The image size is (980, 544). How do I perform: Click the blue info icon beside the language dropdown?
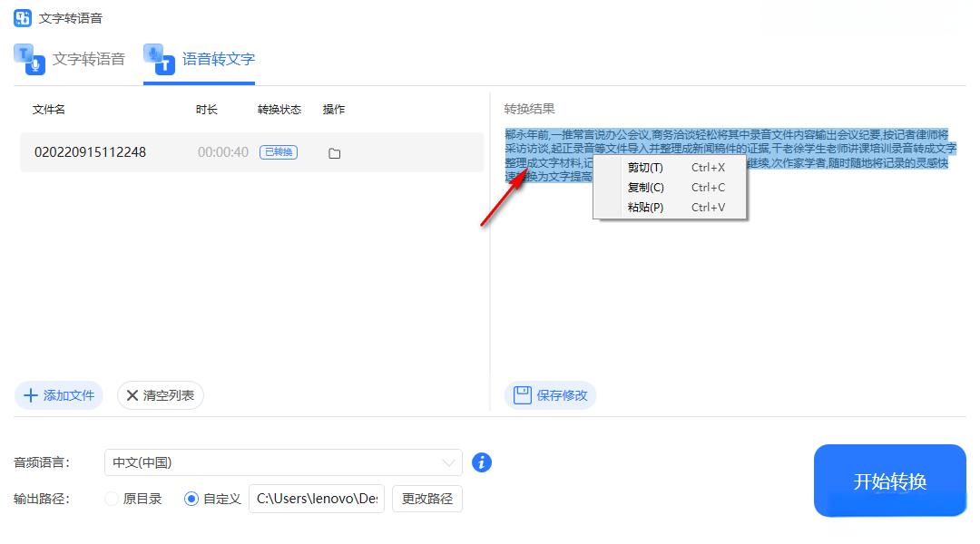coord(482,462)
